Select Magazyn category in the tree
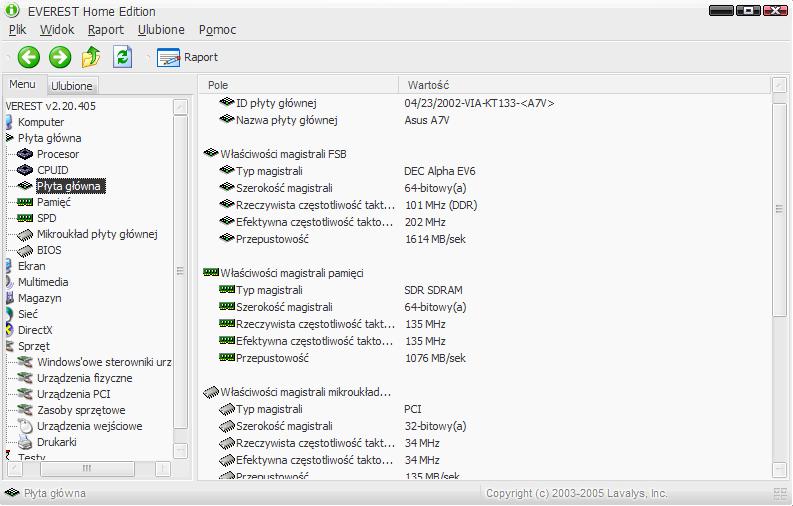The width and height of the screenshot is (793, 506). (39, 298)
